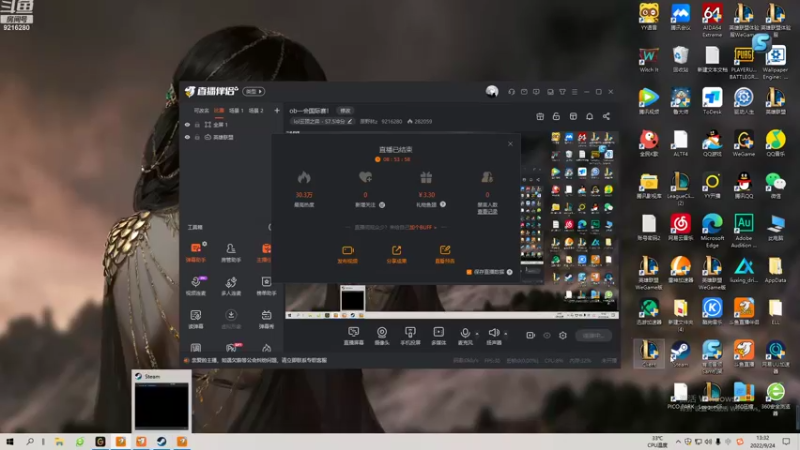Click the Steam icon in the taskbar
The image size is (800, 450).
tap(161, 442)
